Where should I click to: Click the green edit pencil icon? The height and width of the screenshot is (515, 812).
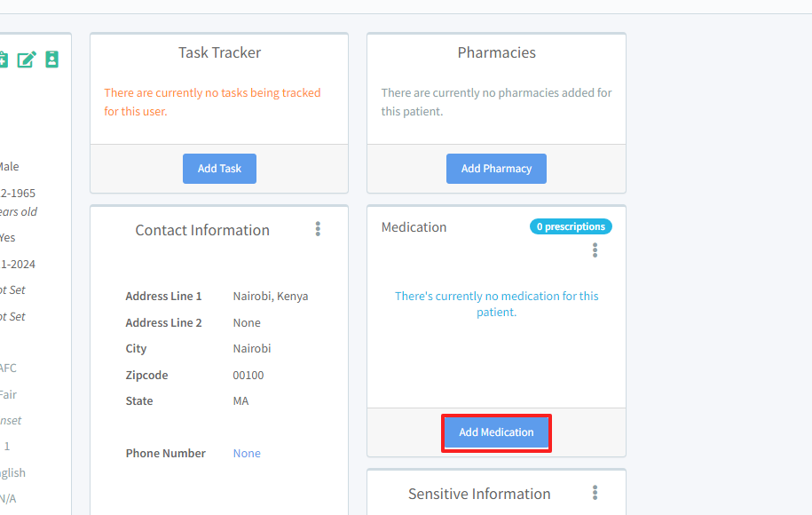[27, 59]
